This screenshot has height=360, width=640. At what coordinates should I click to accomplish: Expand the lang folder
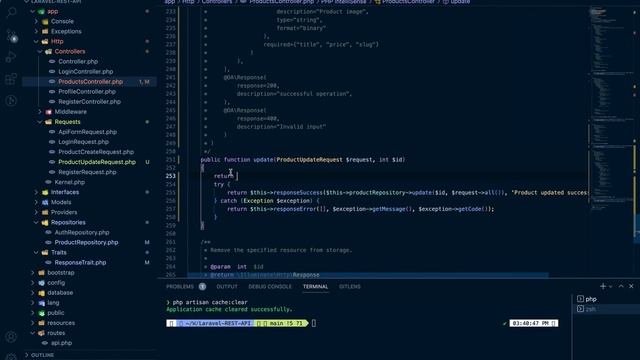pyautogui.click(x=32, y=303)
